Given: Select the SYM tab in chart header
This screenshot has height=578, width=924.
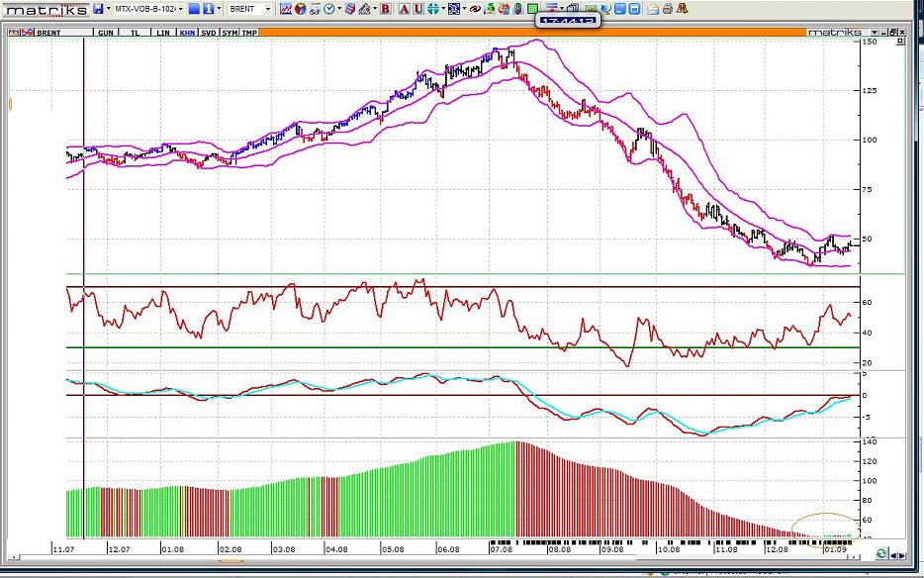Looking at the screenshot, I should point(230,33).
